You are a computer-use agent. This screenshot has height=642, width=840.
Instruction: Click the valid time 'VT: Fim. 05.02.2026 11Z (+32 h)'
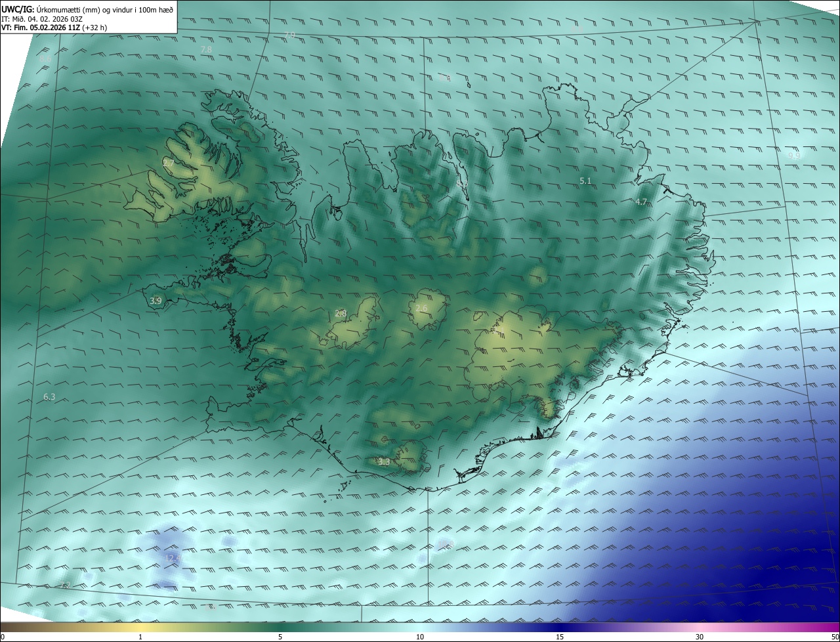pos(54,28)
